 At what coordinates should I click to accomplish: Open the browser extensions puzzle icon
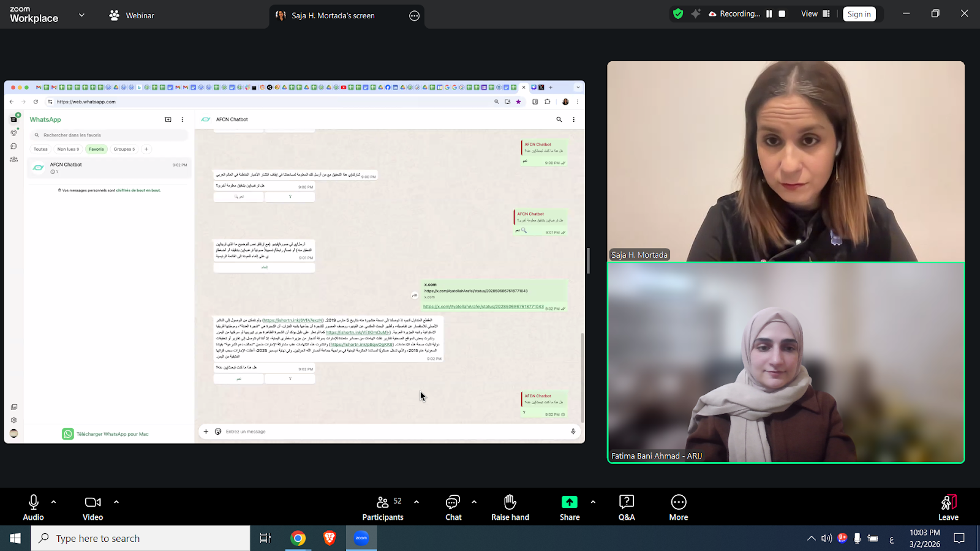547,102
